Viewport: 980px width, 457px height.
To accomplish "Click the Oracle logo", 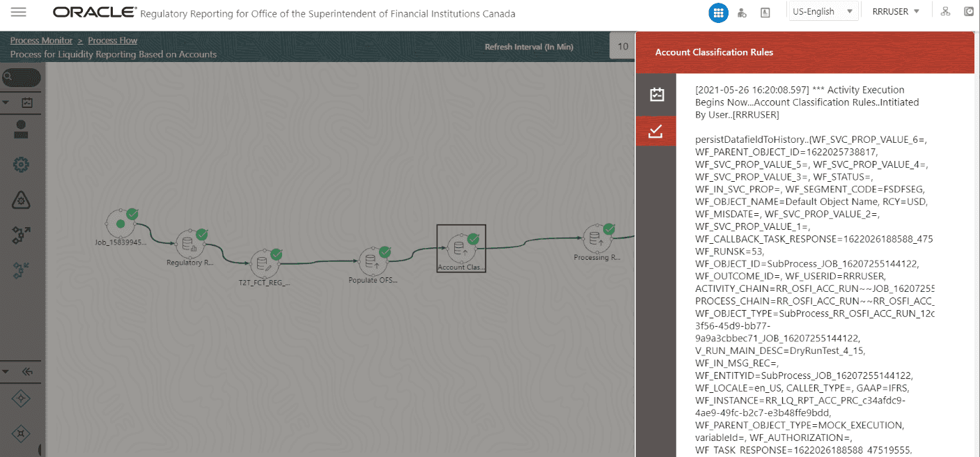I will click(x=95, y=12).
